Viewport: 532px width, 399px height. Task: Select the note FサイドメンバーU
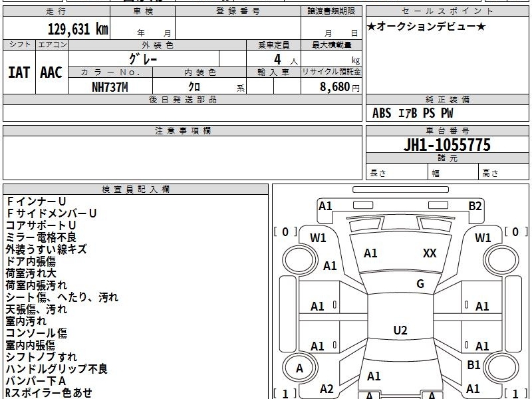[51, 213]
